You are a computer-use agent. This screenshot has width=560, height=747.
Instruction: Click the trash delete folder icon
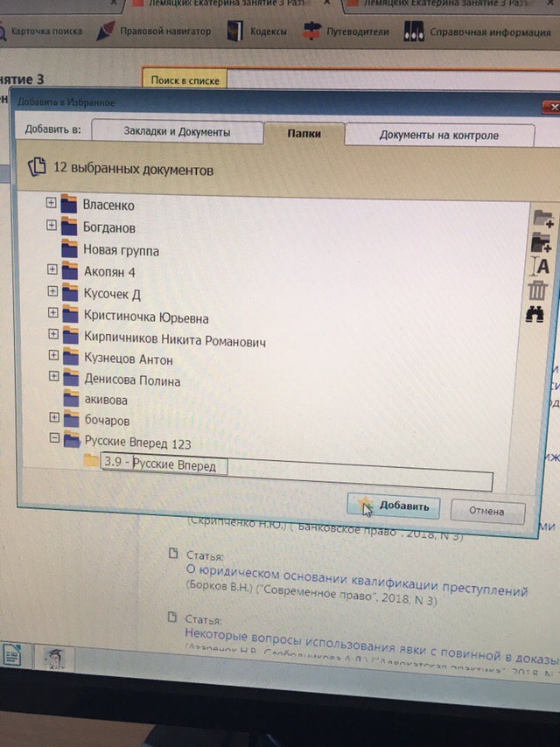pyautogui.click(x=537, y=290)
